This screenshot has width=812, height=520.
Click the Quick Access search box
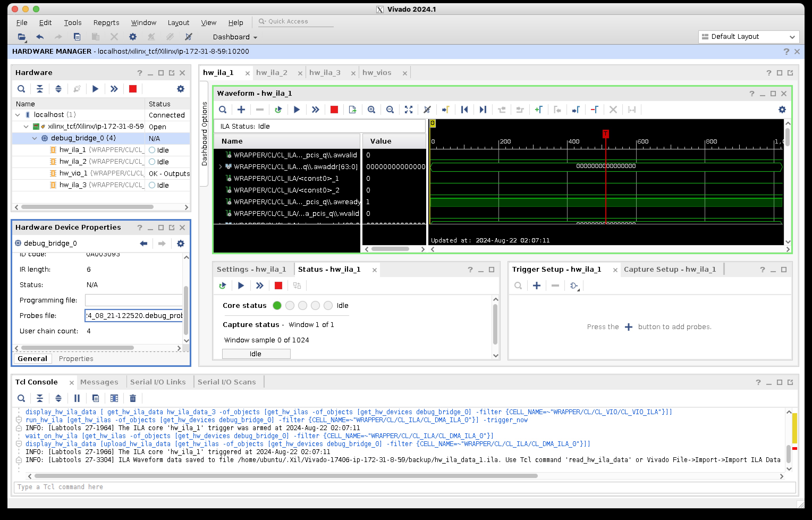(x=296, y=21)
